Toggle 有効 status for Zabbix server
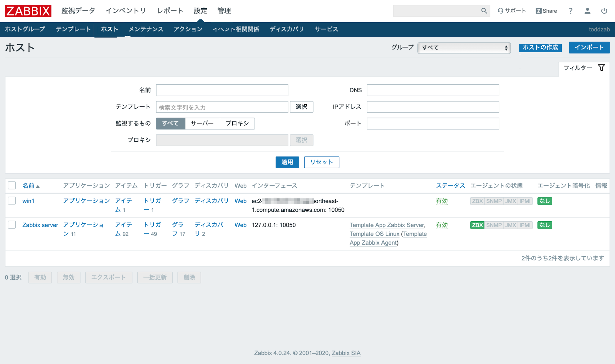Viewport: 615px width, 364px height. (x=442, y=225)
